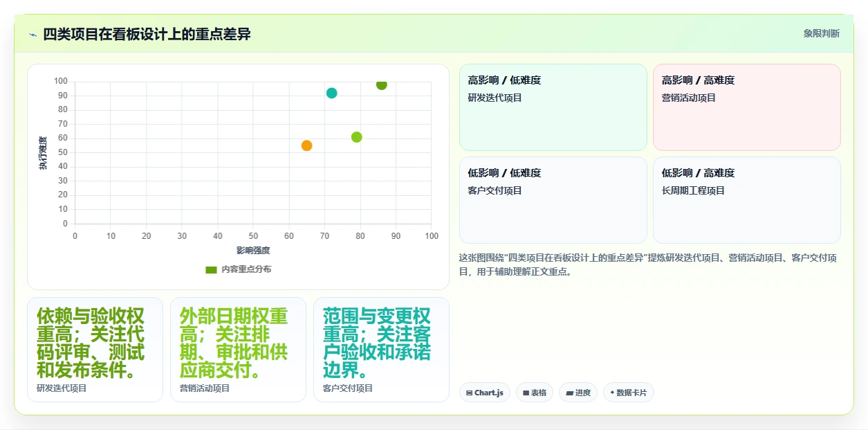Click 营销活动项目 caption under lime card text
This screenshot has height=430, width=868.
pos(205,388)
